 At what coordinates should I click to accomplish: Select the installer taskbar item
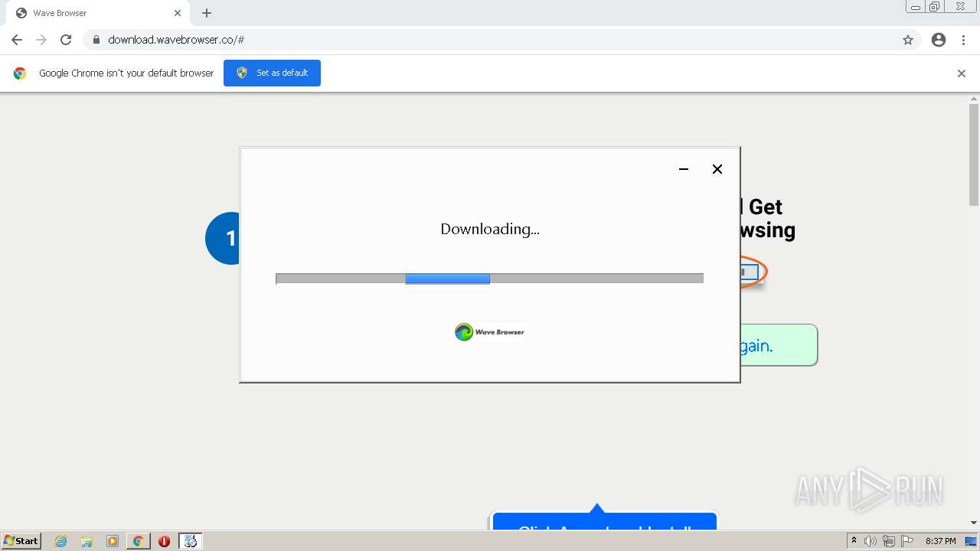coord(190,541)
